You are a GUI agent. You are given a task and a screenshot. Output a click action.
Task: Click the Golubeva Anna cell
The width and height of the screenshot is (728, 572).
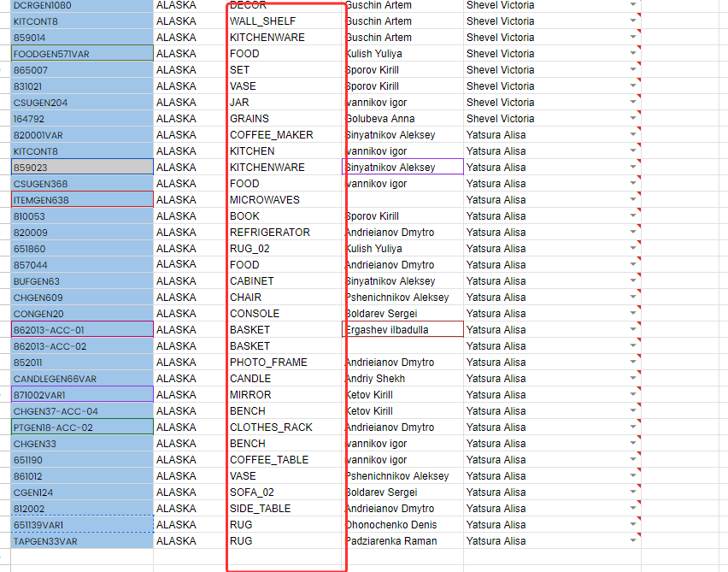(402, 119)
